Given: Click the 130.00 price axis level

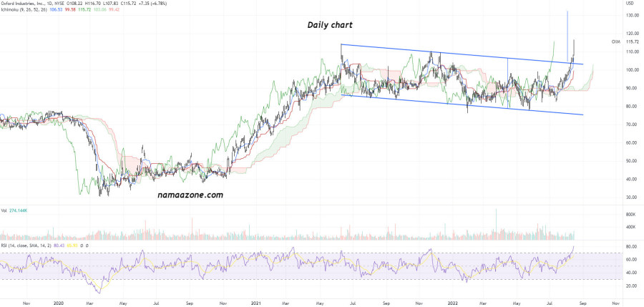Looking at the screenshot, I should coord(631,15).
